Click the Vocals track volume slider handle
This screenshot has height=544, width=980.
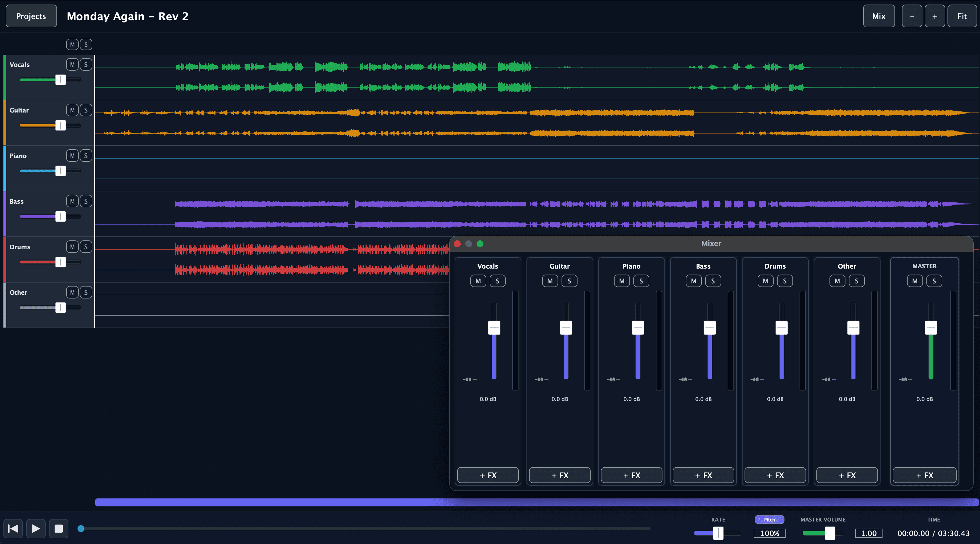pos(60,80)
